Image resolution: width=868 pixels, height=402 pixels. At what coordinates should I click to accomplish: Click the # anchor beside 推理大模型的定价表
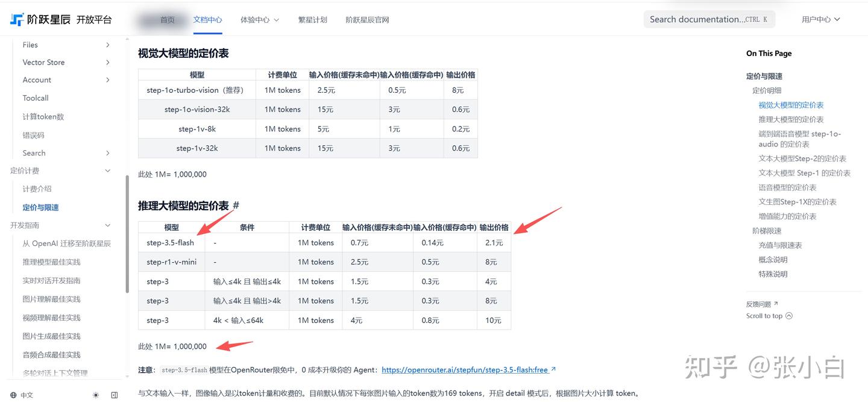click(236, 206)
